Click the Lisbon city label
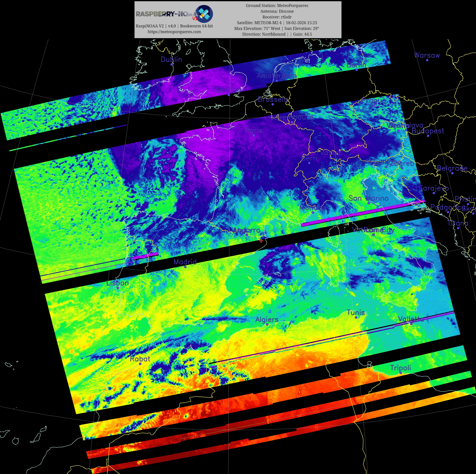 [118, 283]
